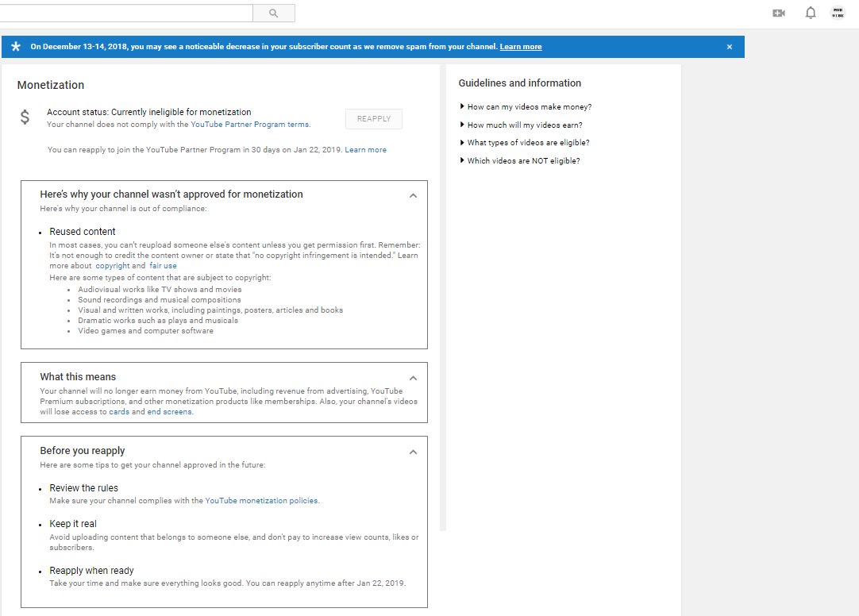
Task: Open the end screens link
Action: point(169,412)
